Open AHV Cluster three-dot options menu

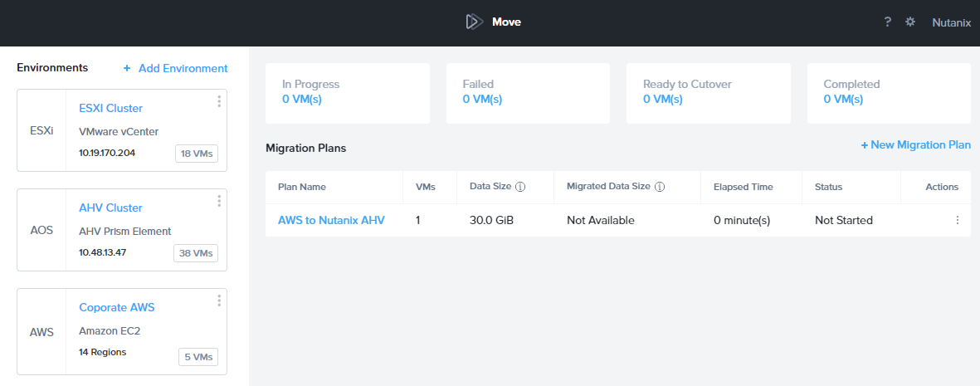coord(219,201)
